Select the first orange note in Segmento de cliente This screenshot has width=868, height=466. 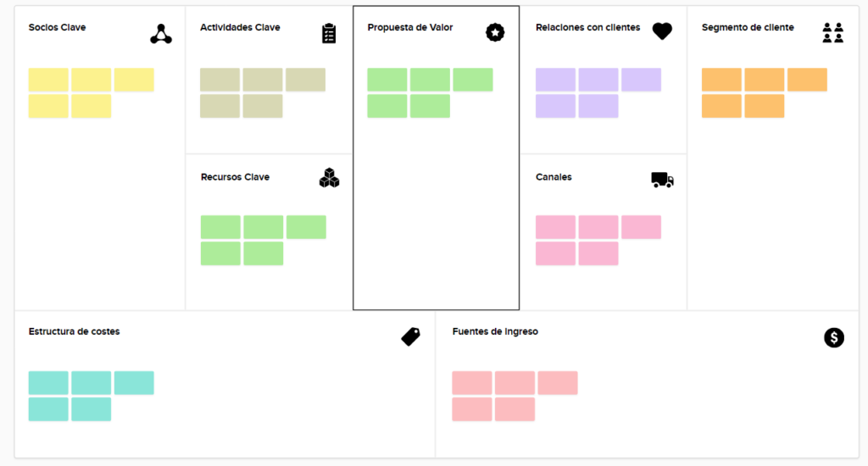tap(721, 80)
